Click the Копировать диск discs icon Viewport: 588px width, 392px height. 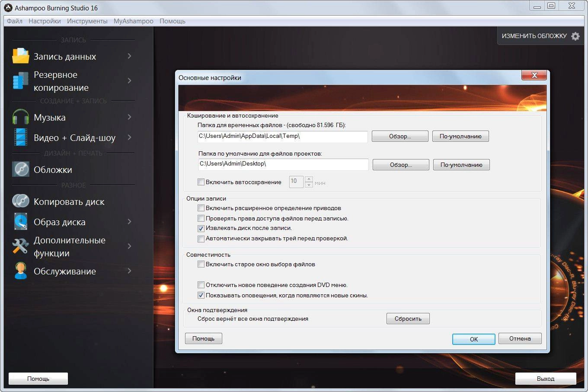[20, 201]
